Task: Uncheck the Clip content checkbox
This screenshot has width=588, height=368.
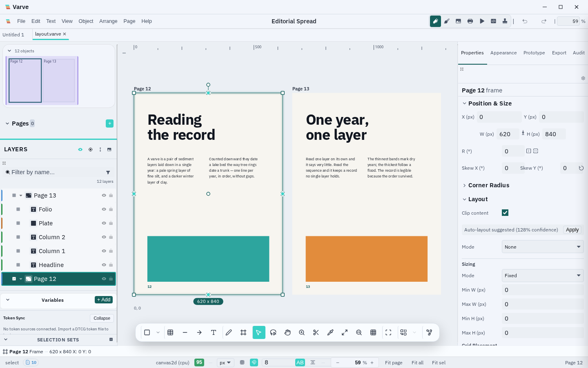Action: 505,213
